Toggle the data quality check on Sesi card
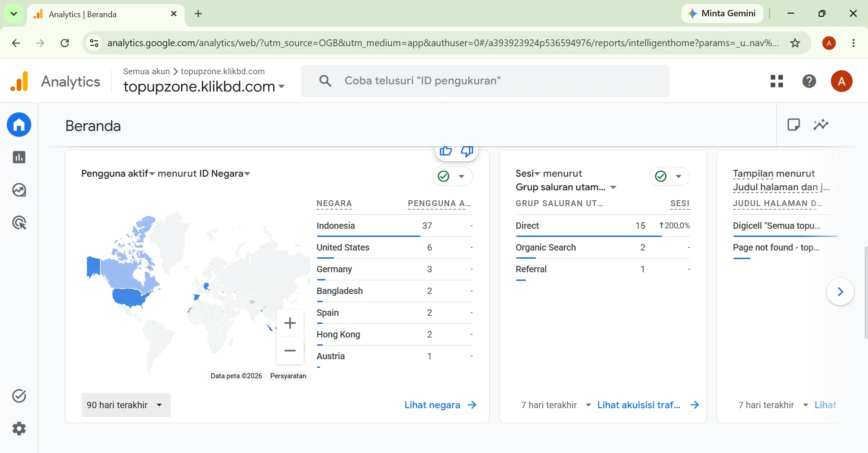This screenshot has width=868, height=453. 669,176
